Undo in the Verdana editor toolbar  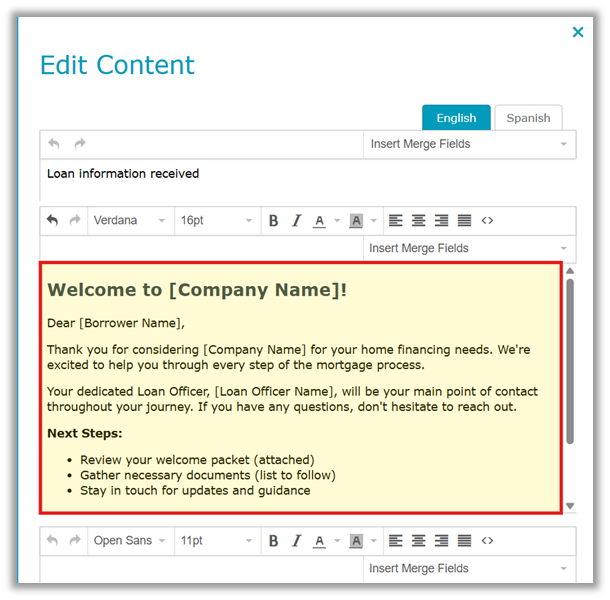[53, 221]
